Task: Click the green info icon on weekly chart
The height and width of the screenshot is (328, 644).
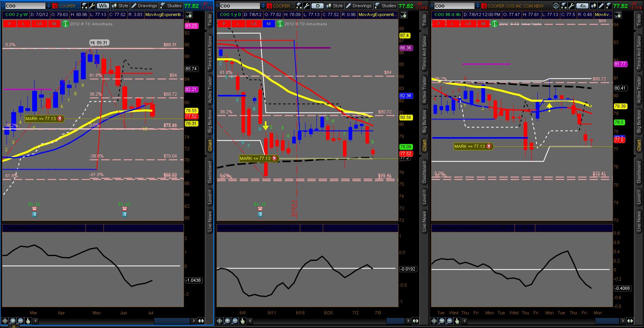Action: [x=66, y=24]
